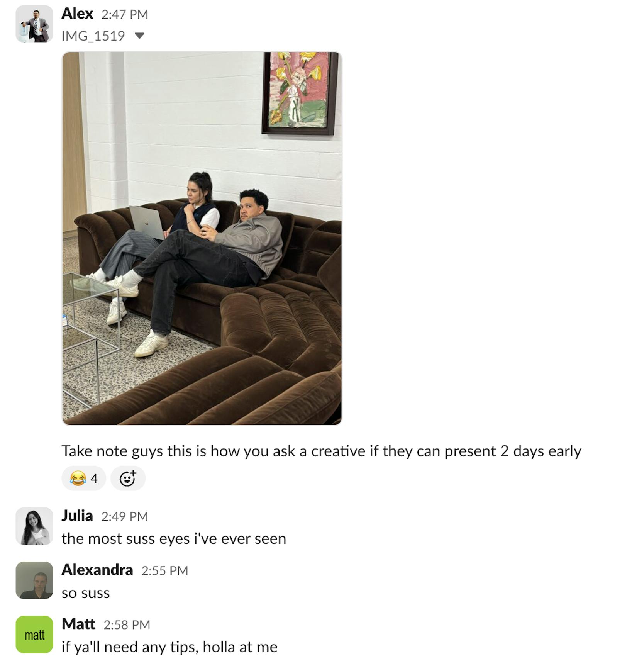Open Julia's profile avatar
The height and width of the screenshot is (672, 627).
[x=34, y=526]
